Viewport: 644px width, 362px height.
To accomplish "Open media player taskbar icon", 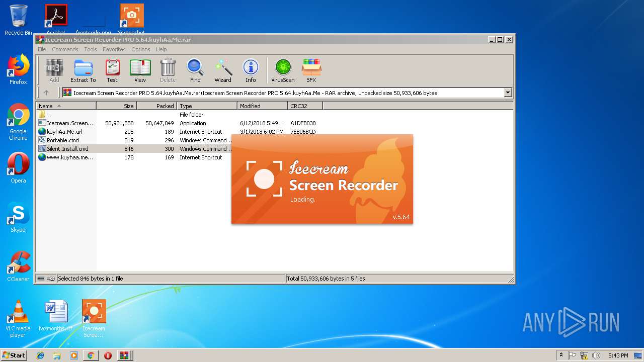I will 74,355.
